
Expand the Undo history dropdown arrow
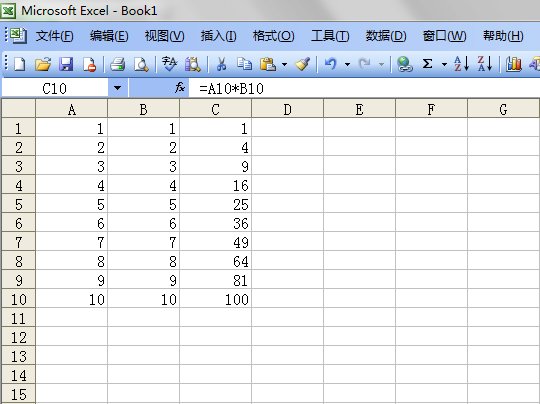(347, 64)
